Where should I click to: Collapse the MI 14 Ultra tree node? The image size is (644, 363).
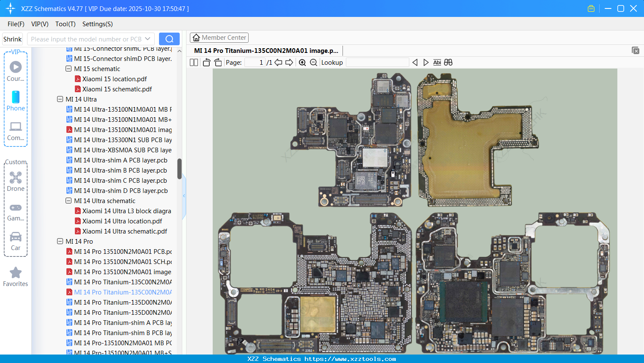(x=60, y=99)
